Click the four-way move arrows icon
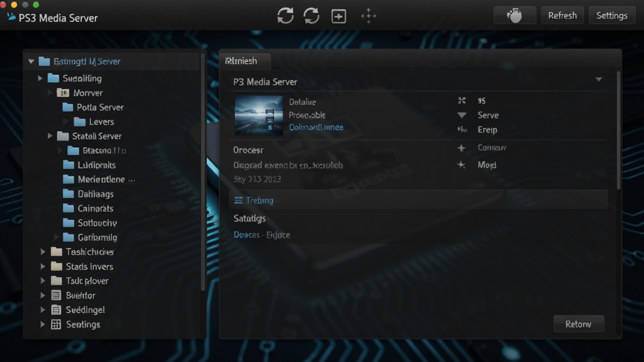Viewport: 644px width, 362px height. pyautogui.click(x=369, y=16)
